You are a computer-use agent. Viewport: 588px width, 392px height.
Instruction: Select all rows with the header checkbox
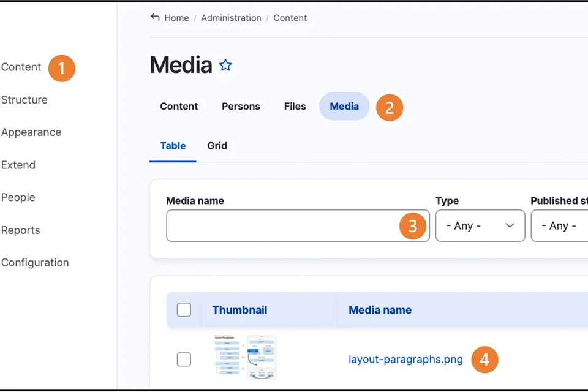click(x=184, y=310)
